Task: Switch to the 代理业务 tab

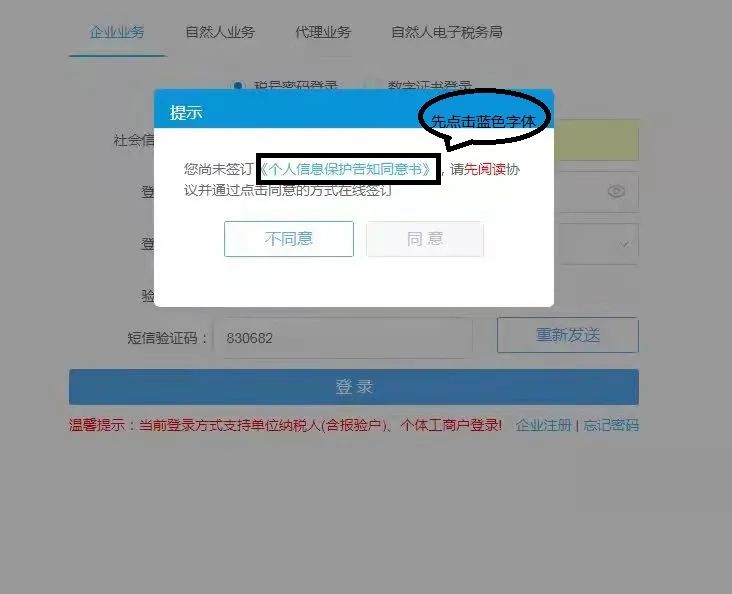Action: [323, 32]
